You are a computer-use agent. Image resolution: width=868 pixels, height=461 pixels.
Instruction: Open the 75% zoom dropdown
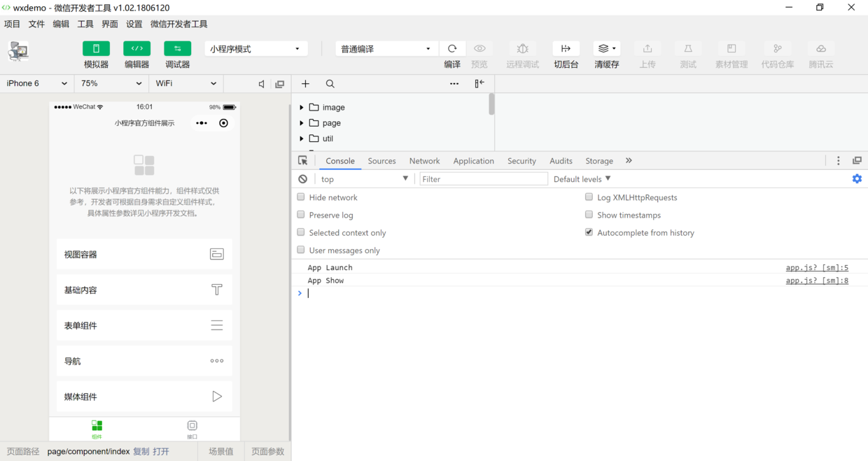click(x=111, y=83)
